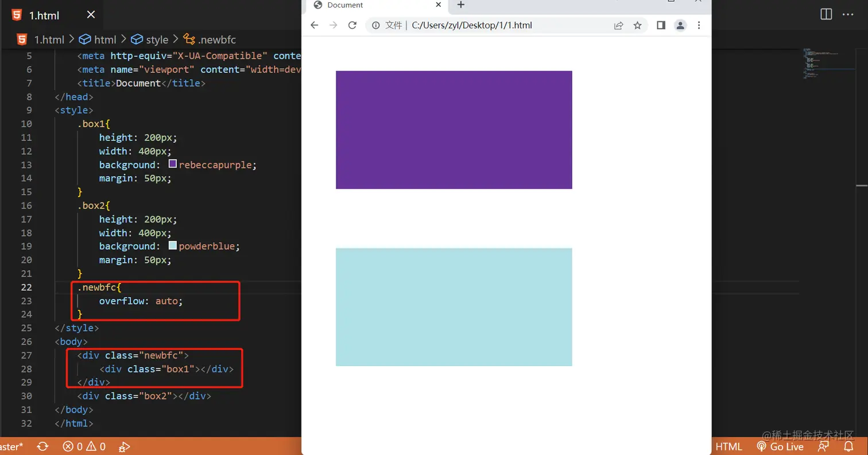This screenshot has height=455, width=868.
Task: Open the editor More Actions menu
Action: [x=848, y=14]
